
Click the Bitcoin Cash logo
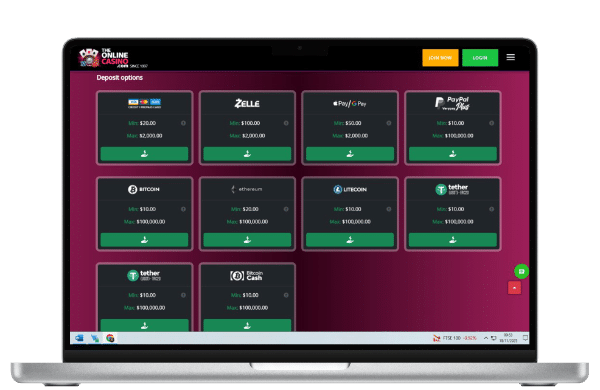247,276
